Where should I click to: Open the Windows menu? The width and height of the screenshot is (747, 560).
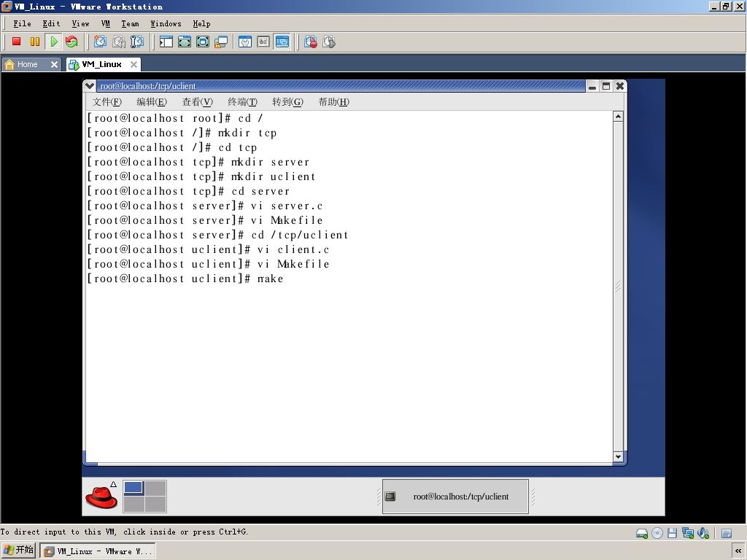tap(166, 24)
